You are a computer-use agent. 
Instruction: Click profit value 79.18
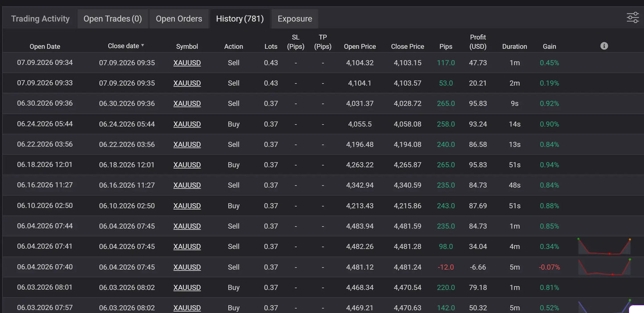[478, 288]
